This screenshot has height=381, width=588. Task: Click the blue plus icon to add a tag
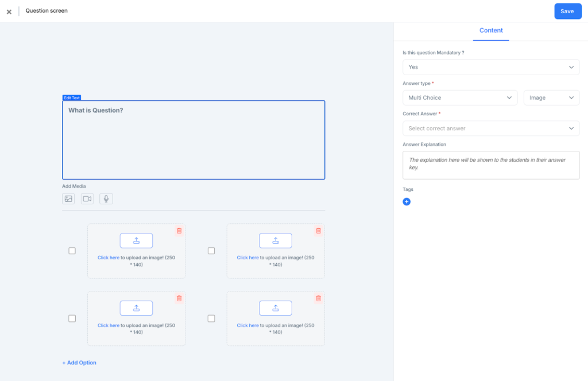pyautogui.click(x=407, y=201)
